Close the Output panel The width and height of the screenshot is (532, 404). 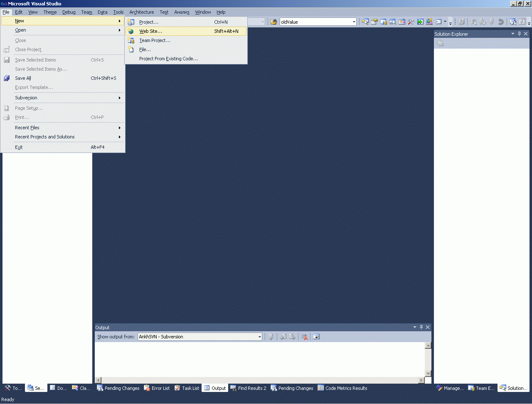pos(428,327)
